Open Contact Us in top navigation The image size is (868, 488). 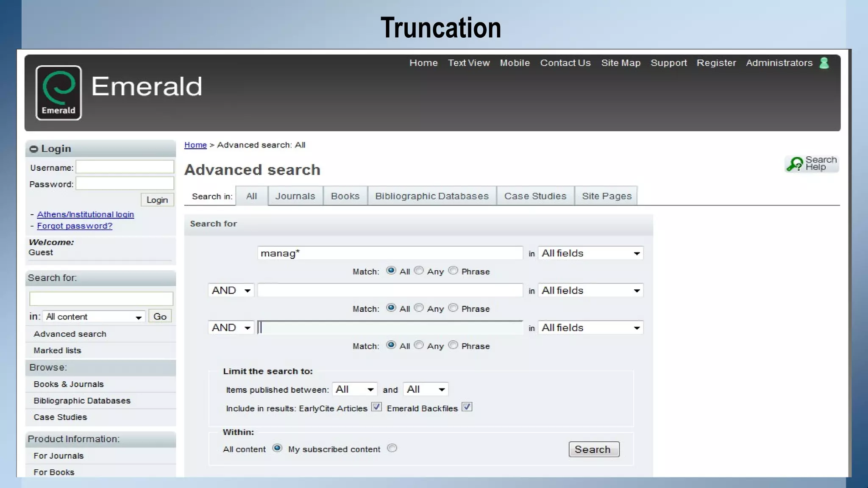[565, 63]
